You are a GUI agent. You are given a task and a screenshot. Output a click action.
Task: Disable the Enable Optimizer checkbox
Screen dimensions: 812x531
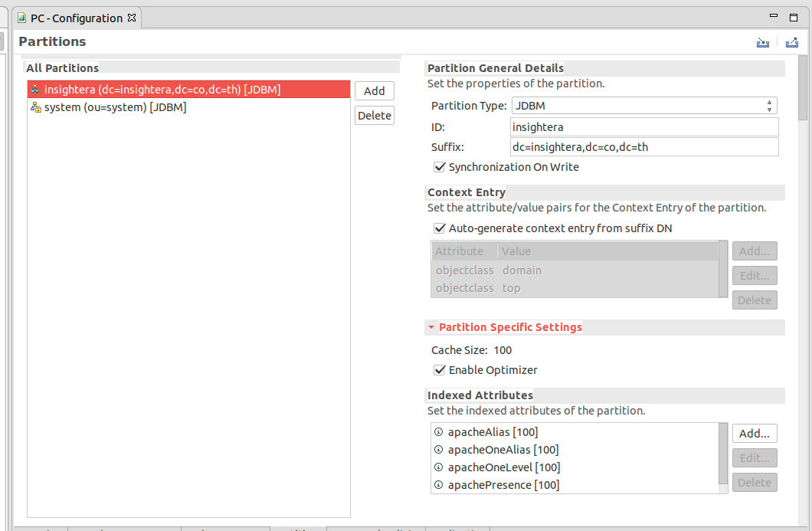click(x=440, y=370)
